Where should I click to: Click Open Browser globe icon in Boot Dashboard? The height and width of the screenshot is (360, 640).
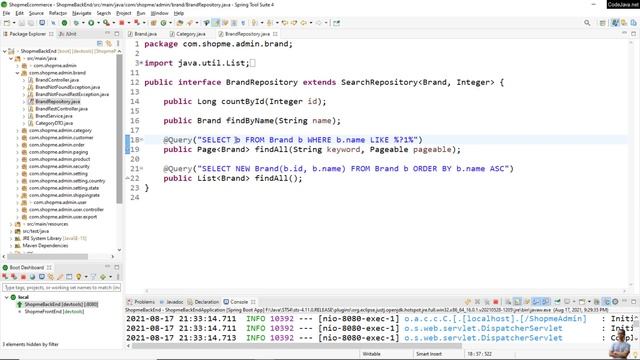(32, 277)
